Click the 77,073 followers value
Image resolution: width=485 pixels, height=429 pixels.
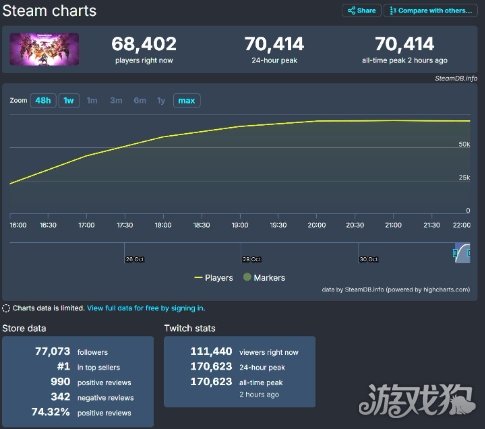(53, 351)
